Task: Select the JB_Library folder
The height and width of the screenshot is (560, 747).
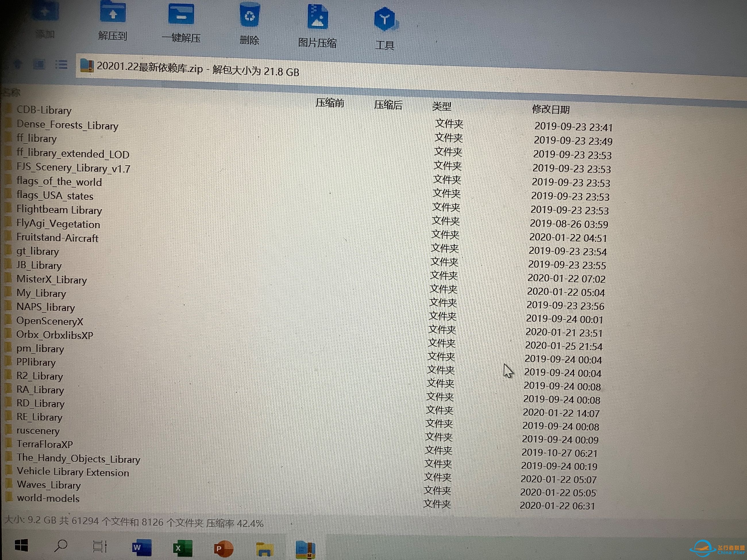Action: [x=39, y=265]
